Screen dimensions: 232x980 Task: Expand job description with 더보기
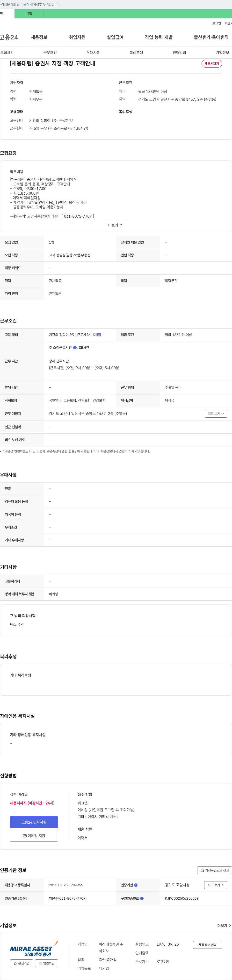tap(115, 225)
